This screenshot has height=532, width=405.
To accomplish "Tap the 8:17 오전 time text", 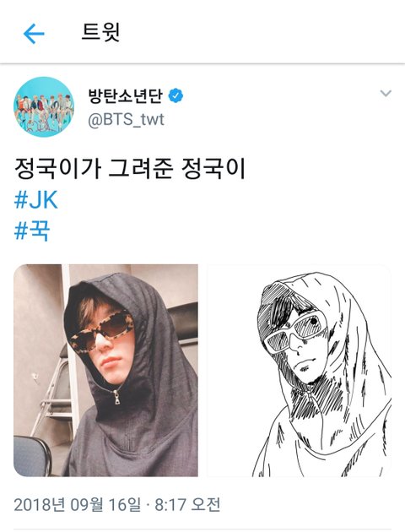I will [187, 504].
